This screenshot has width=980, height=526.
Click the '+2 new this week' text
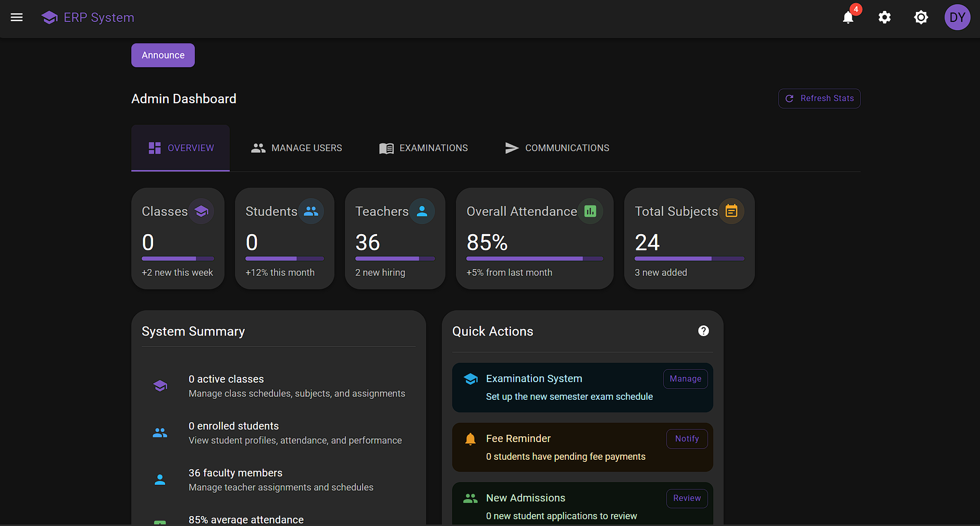[178, 273]
